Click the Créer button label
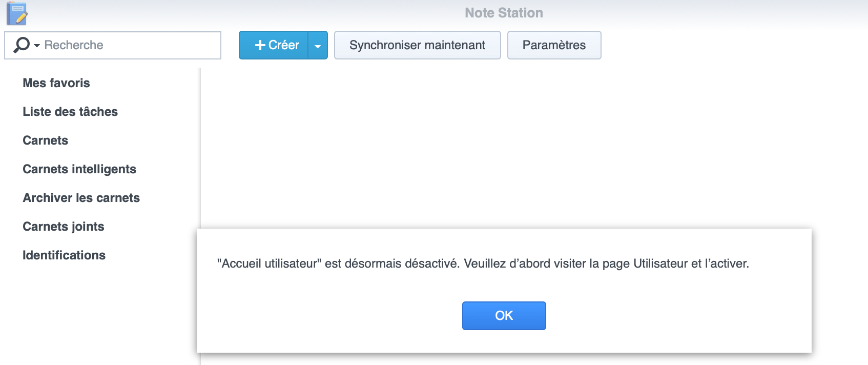The width and height of the screenshot is (868, 365). (x=284, y=45)
